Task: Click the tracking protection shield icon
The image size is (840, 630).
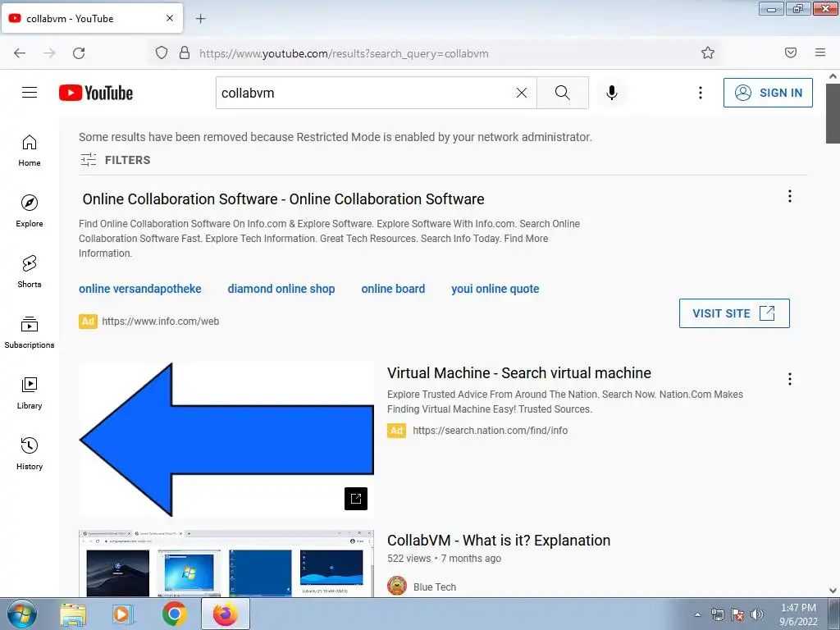Action: (162, 53)
